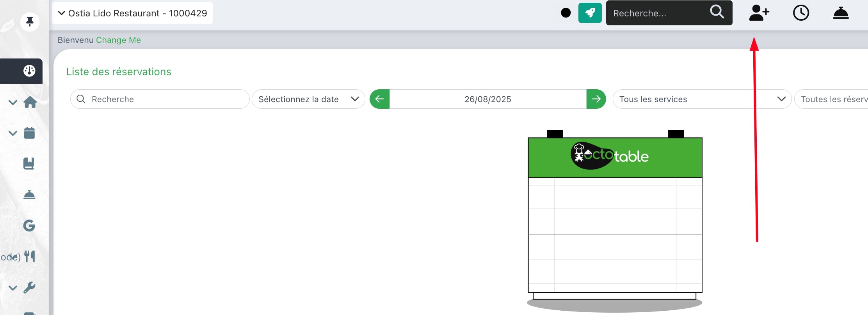Click the pin sidebar icon
Image resolution: width=868 pixels, height=315 pixels.
click(30, 21)
